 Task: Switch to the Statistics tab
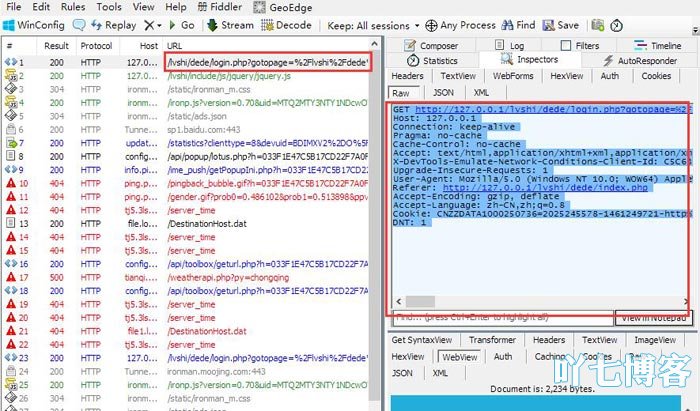[x=432, y=60]
